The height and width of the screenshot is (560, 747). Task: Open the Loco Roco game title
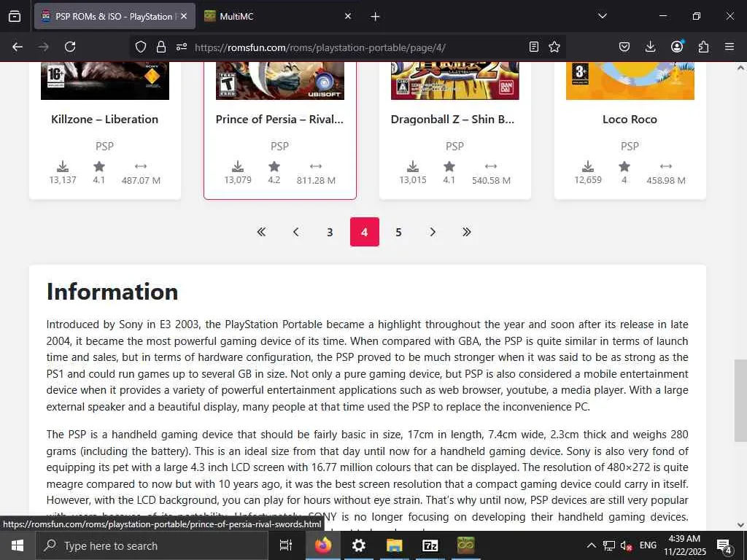[x=630, y=119]
